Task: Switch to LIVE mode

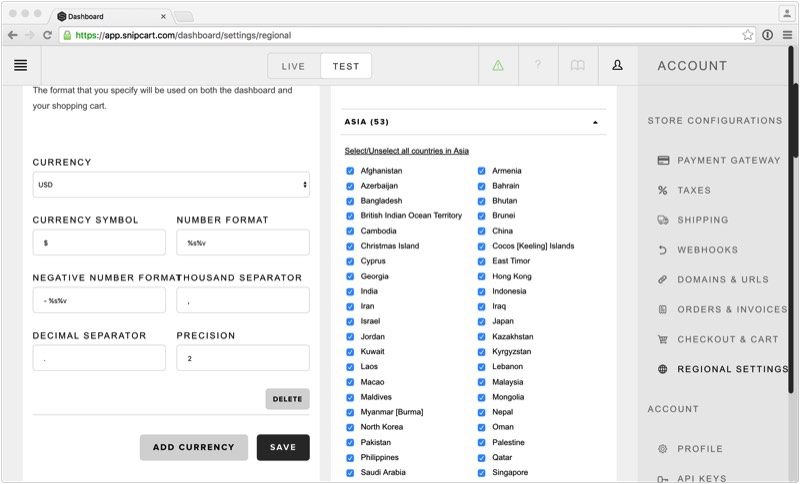Action: pyautogui.click(x=293, y=66)
